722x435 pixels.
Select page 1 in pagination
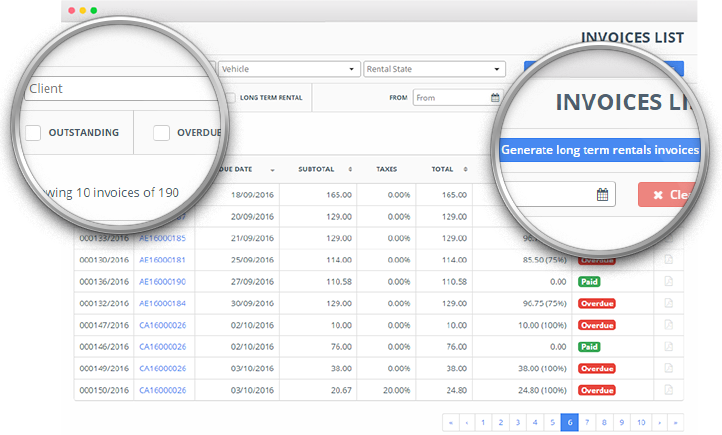click(483, 422)
